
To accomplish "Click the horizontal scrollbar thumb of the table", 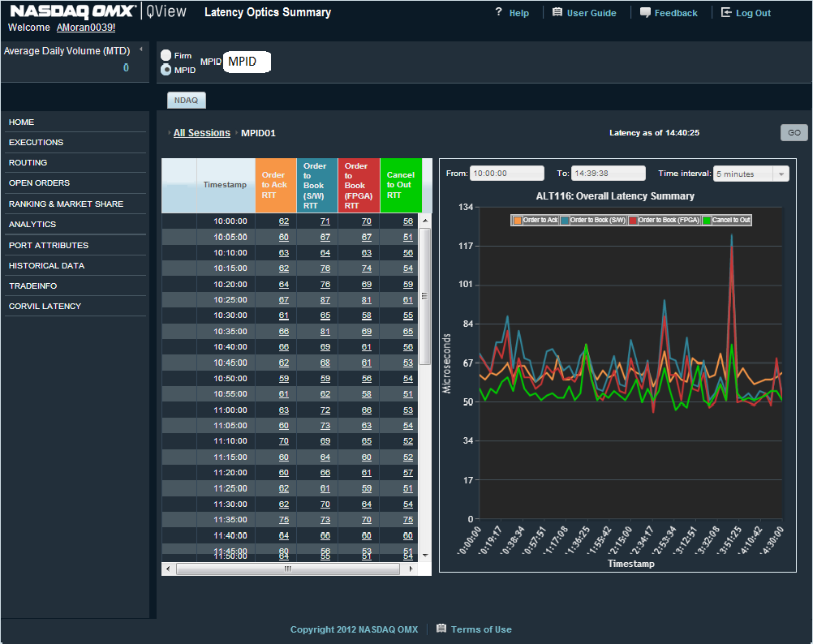I will [x=288, y=569].
